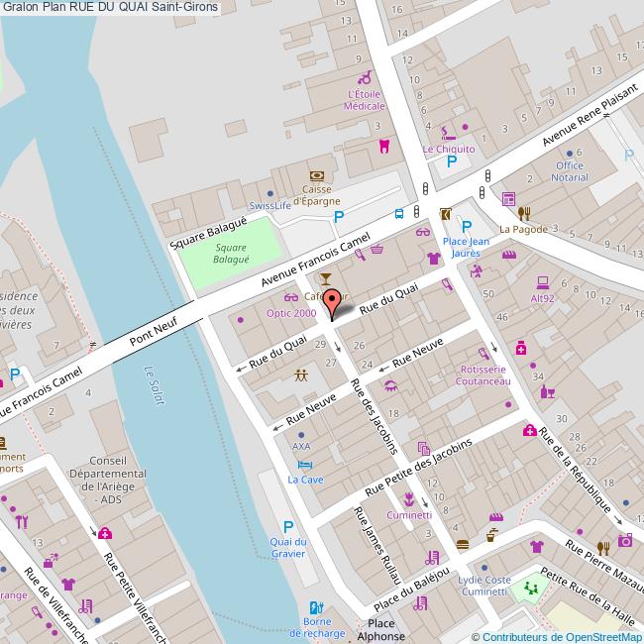
Task: Select the Alt92 computer shop icon
Action: [542, 282]
